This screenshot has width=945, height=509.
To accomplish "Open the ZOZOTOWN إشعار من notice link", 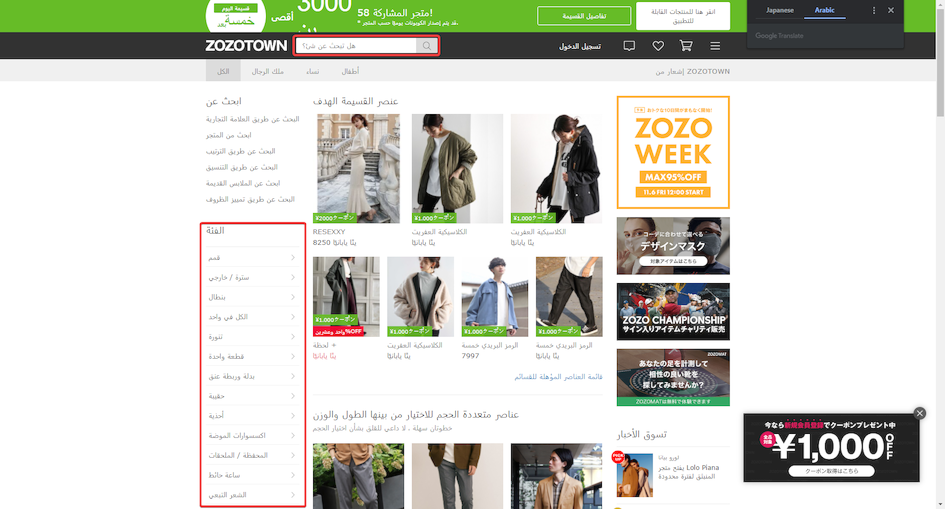I will pyautogui.click(x=692, y=71).
